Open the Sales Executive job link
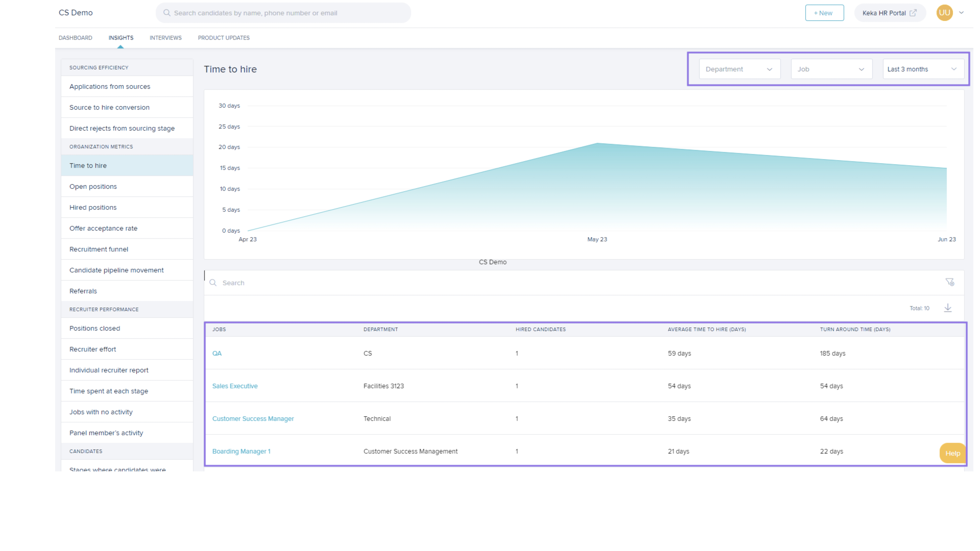 click(235, 386)
